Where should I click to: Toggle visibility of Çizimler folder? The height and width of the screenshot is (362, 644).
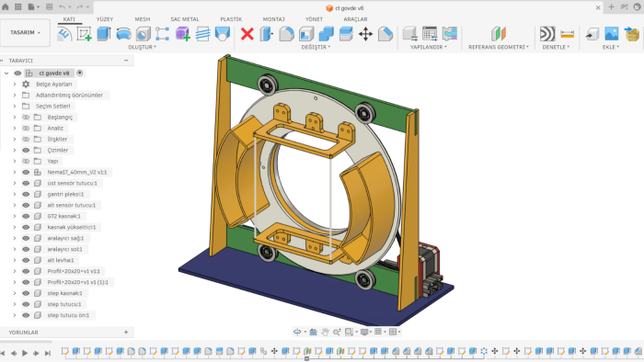point(26,150)
